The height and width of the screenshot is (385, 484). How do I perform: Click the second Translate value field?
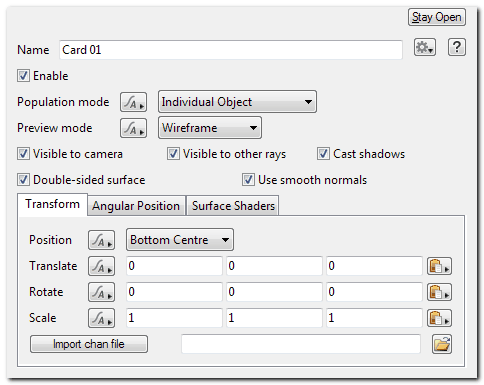(274, 266)
